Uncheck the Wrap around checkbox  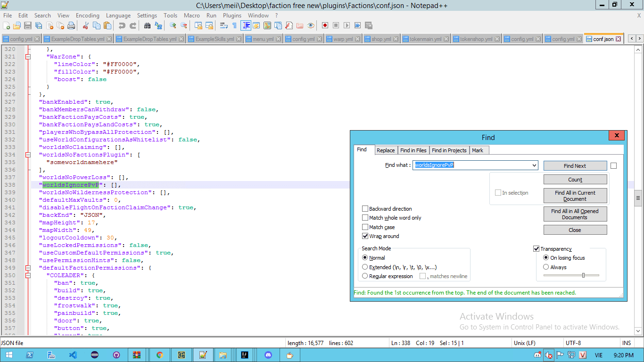[365, 236]
